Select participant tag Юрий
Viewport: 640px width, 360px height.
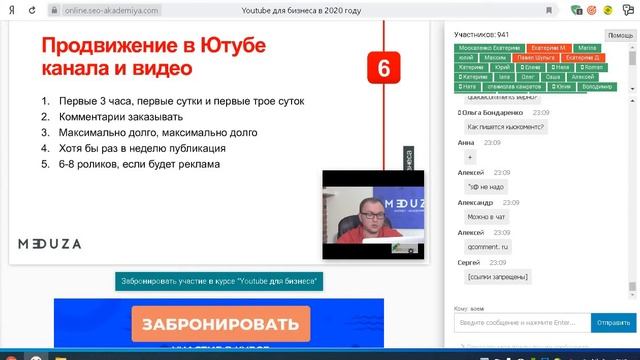point(502,67)
